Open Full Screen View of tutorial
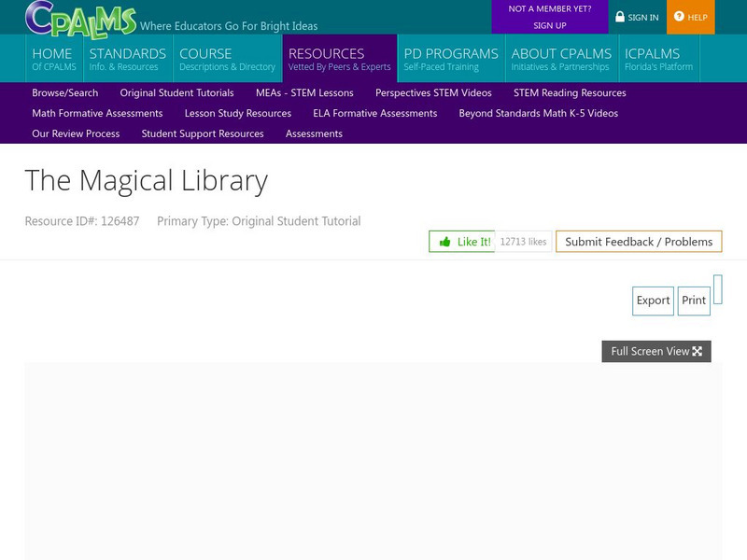This screenshot has height=560, width=747. tap(655, 352)
